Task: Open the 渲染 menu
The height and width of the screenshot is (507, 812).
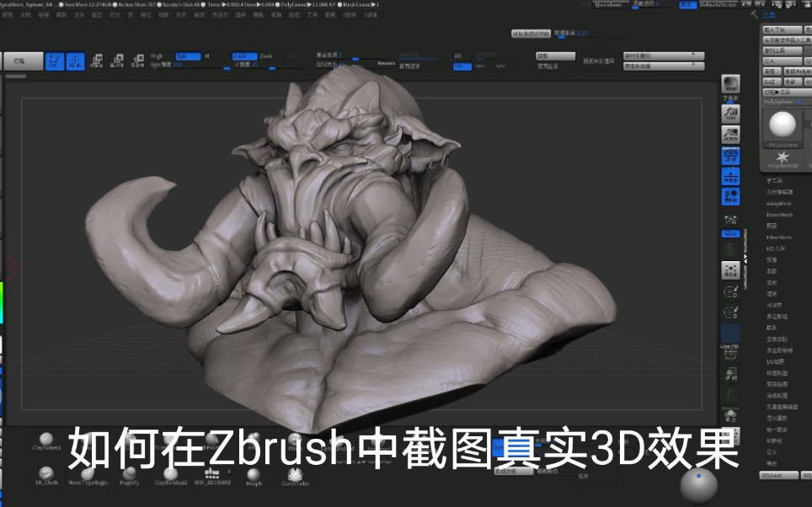Action: 240,15
